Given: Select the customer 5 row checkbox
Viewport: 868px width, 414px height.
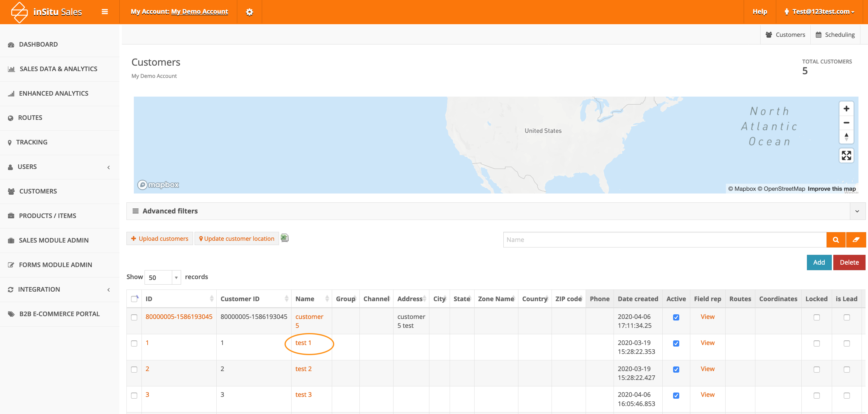Looking at the screenshot, I should (x=134, y=317).
